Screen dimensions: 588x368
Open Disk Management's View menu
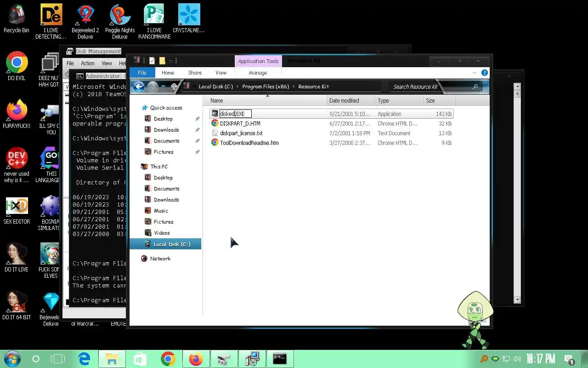click(107, 63)
